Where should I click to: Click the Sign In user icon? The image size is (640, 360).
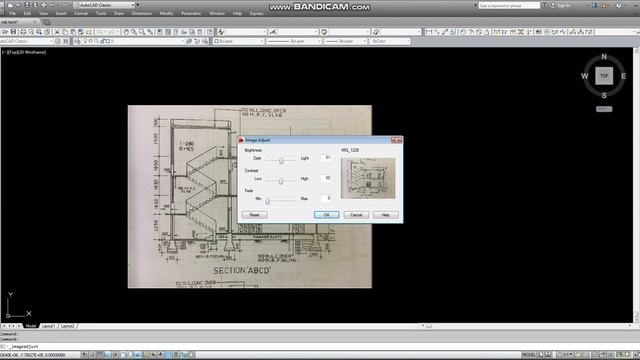click(x=553, y=5)
